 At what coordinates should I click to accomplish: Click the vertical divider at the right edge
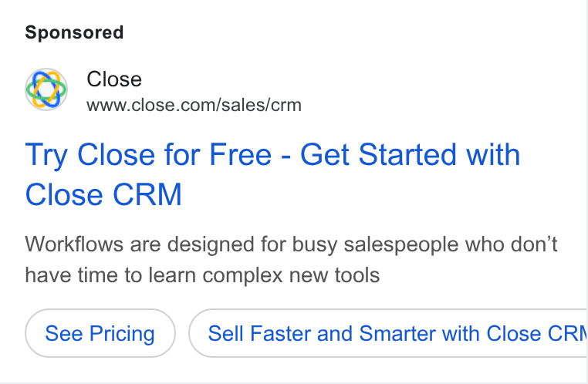[586, 192]
